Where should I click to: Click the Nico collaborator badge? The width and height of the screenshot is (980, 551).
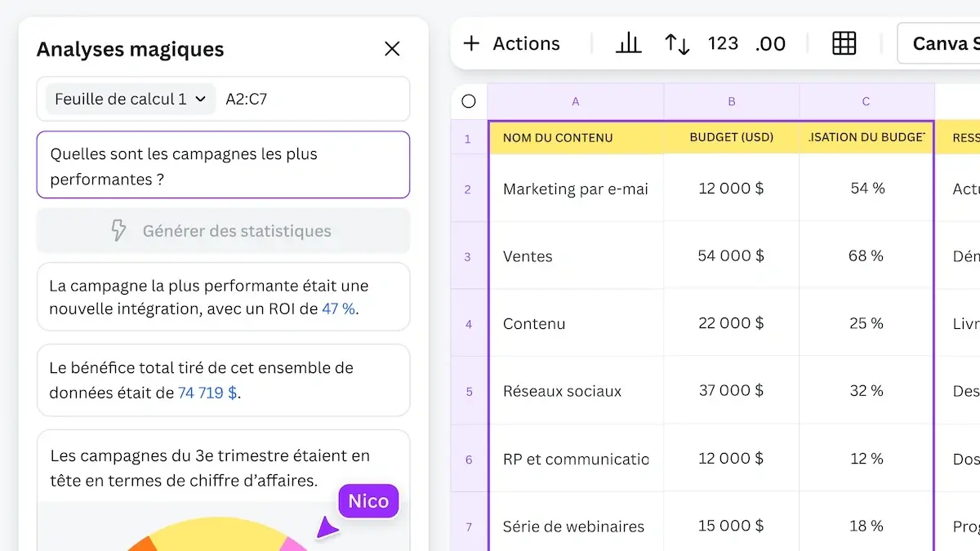[368, 501]
